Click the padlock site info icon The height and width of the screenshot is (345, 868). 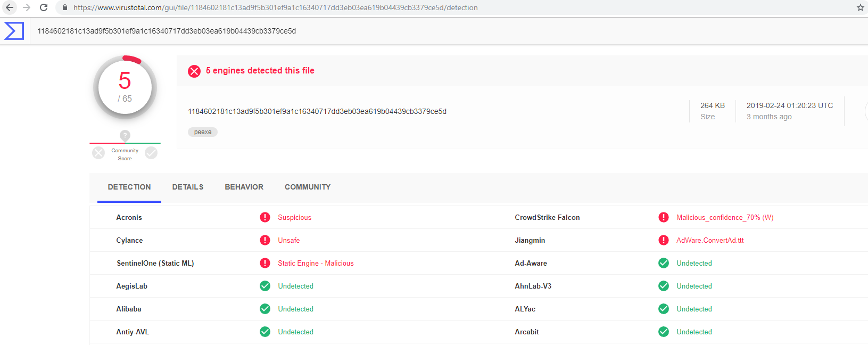coord(65,7)
